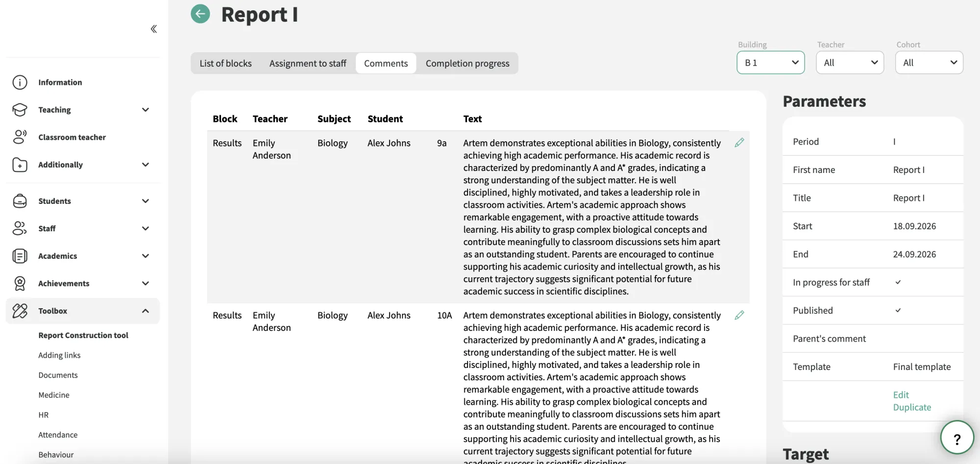Image resolution: width=980 pixels, height=464 pixels.
Task: Open Attendance under Toolbox
Action: (58, 435)
